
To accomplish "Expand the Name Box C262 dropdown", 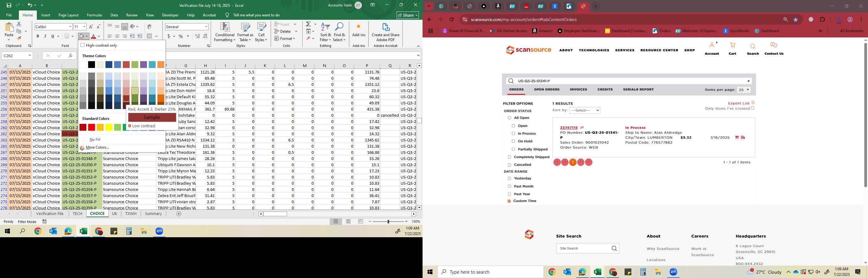I will (30, 56).
